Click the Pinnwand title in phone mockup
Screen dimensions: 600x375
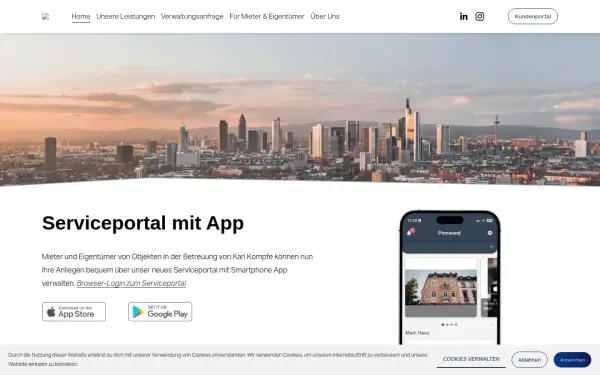449,233
